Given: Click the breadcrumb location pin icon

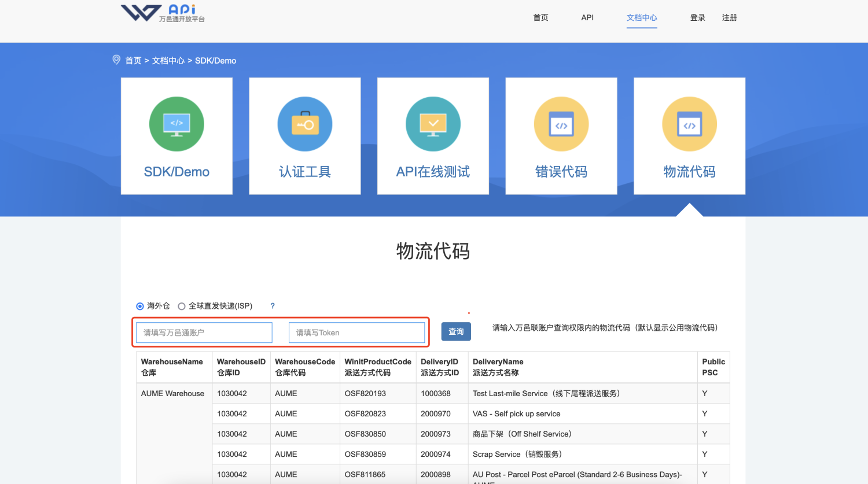Looking at the screenshot, I should point(116,60).
